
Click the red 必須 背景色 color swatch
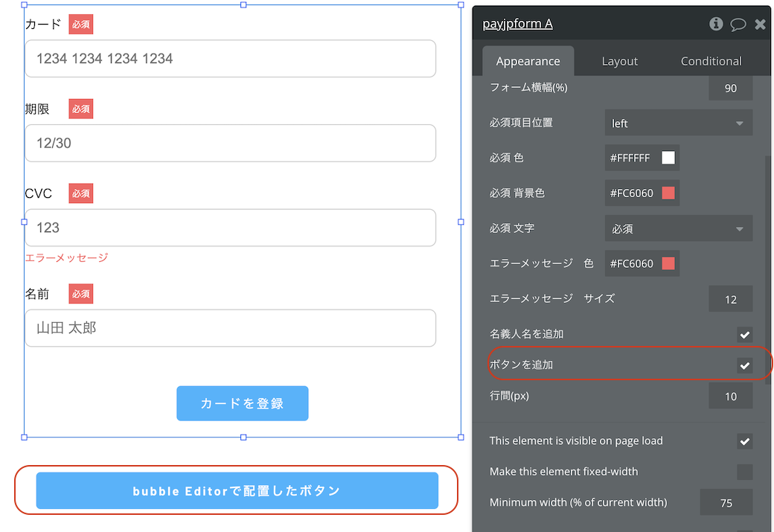click(x=668, y=193)
